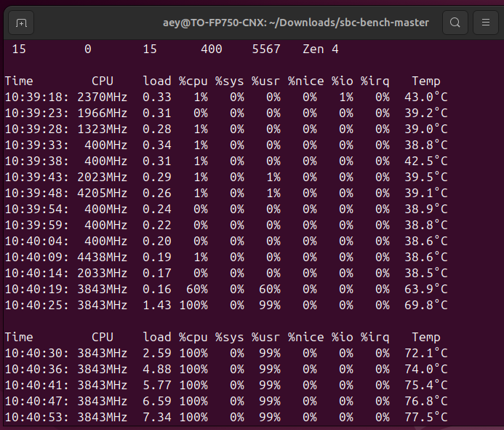Click the 1% io value at 10:39:18
Image resolution: width=504 pixels, height=430 pixels.
[x=346, y=97]
